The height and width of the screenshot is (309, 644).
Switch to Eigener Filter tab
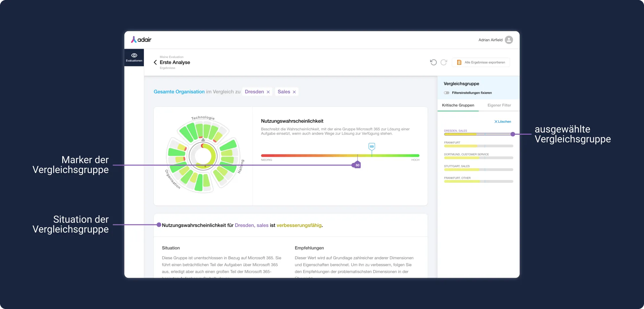[x=499, y=105]
